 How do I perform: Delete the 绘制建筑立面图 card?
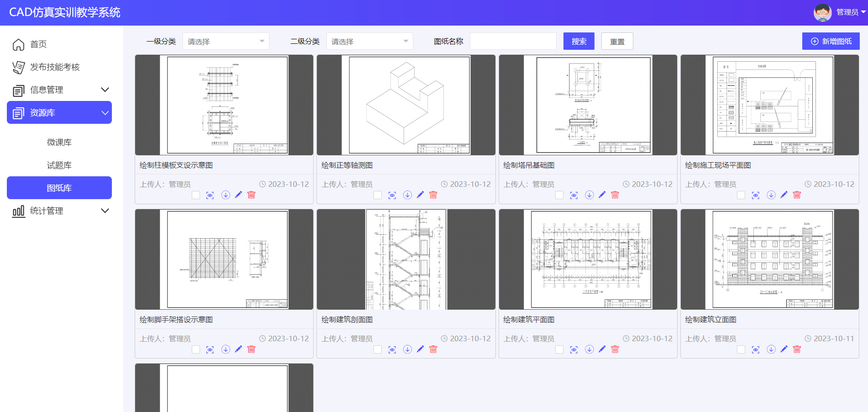pyautogui.click(x=797, y=349)
